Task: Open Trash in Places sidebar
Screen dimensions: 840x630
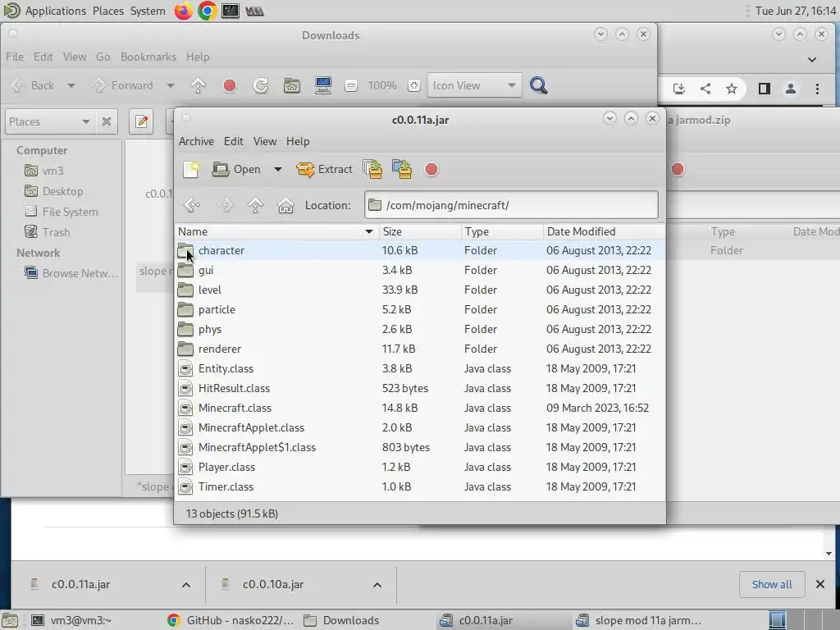Action: (x=47, y=232)
